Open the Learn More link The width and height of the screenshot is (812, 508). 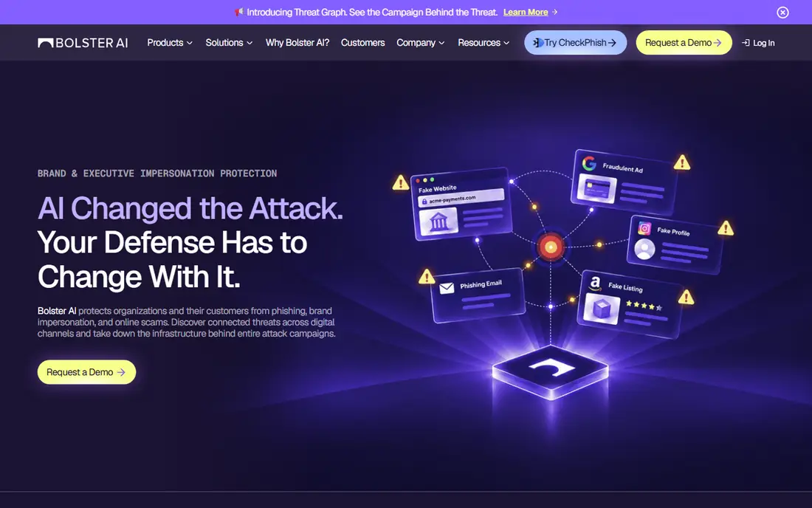[525, 12]
